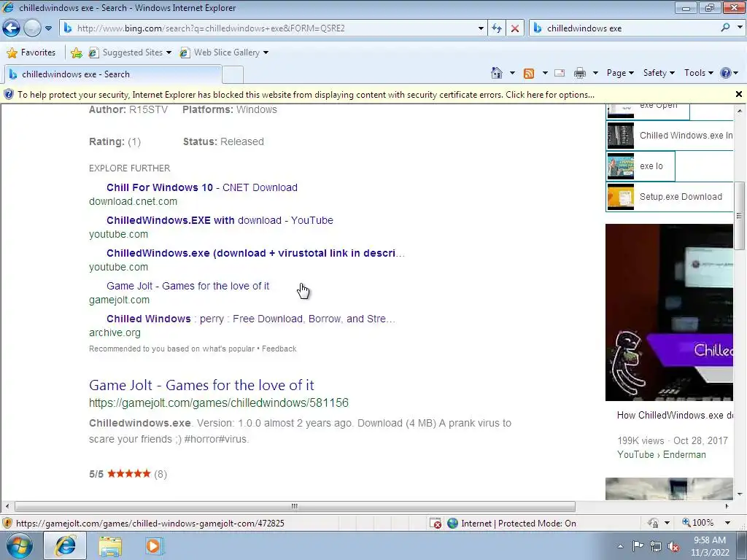This screenshot has height=560, width=747.
Task: Open the Tools menu
Action: tap(699, 73)
